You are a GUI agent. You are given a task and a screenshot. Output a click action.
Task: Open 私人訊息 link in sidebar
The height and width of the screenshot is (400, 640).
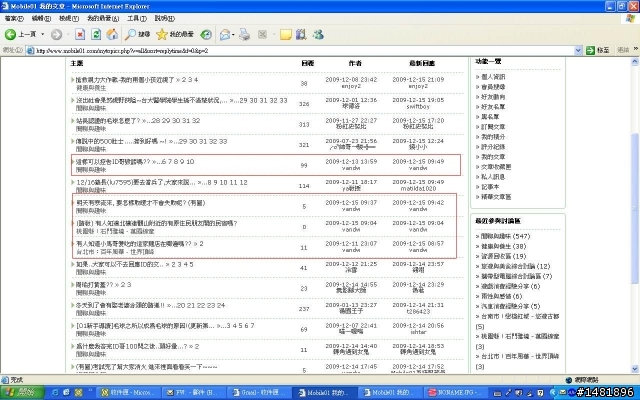pos(493,175)
